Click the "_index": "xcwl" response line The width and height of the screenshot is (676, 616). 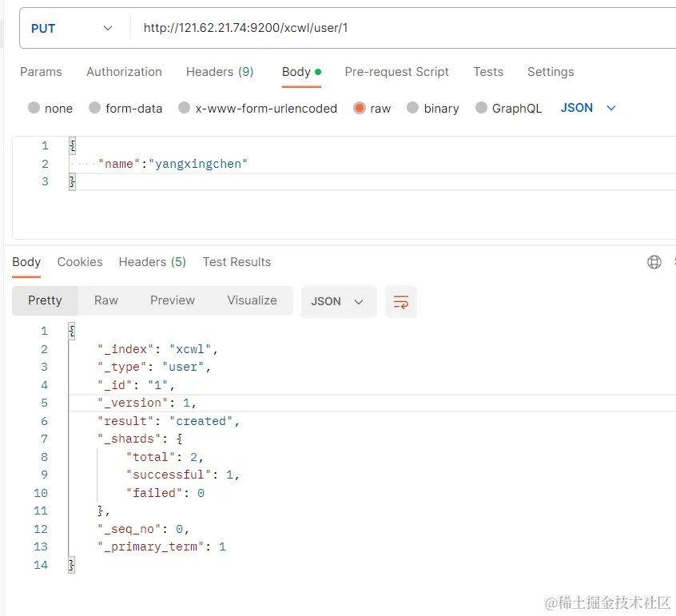pos(157,349)
